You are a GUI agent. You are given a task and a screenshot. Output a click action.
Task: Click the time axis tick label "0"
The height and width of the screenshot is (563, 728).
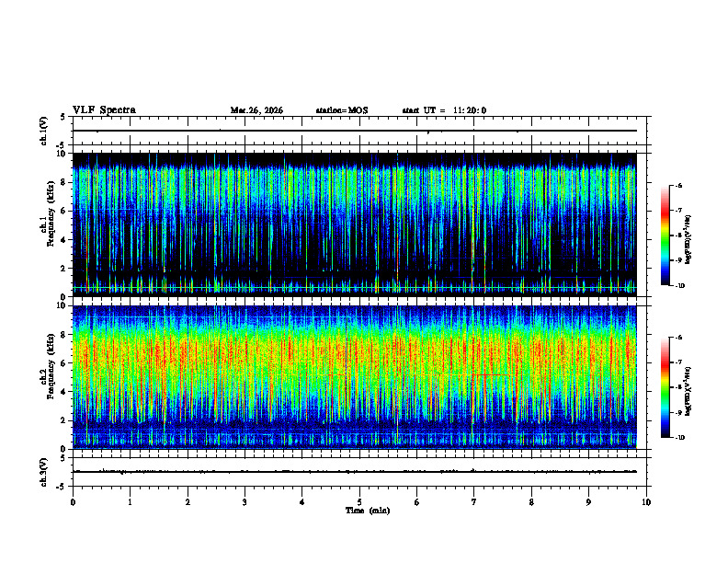(x=73, y=502)
